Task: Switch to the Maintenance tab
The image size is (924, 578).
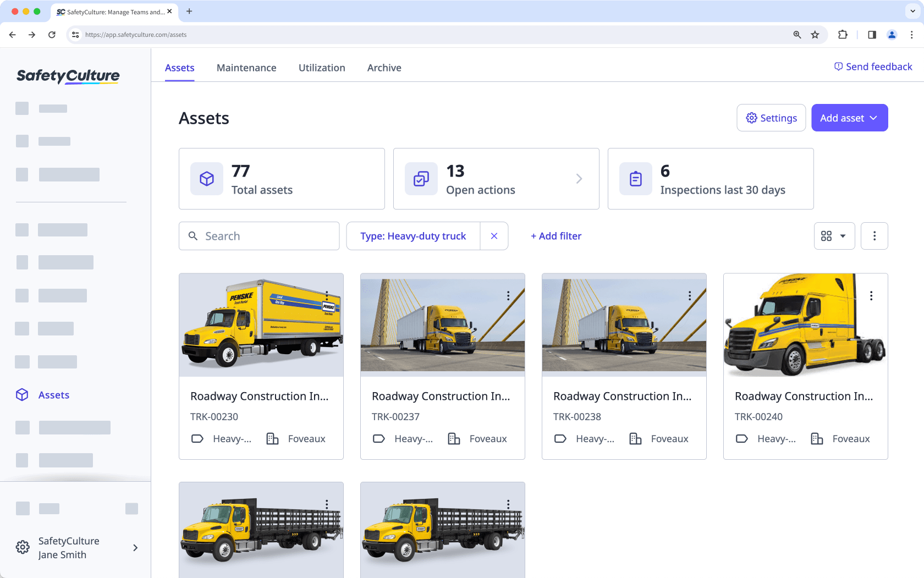Action: click(246, 68)
